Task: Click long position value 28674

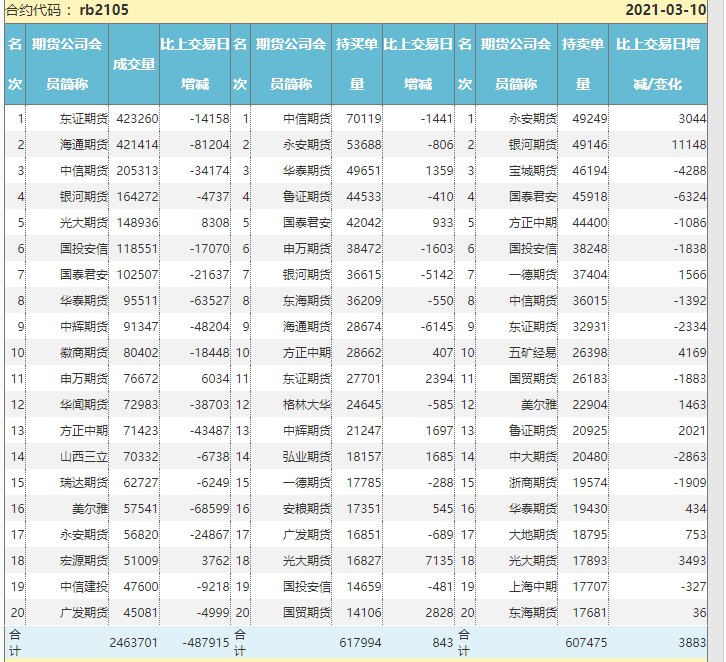Action: [x=364, y=327]
